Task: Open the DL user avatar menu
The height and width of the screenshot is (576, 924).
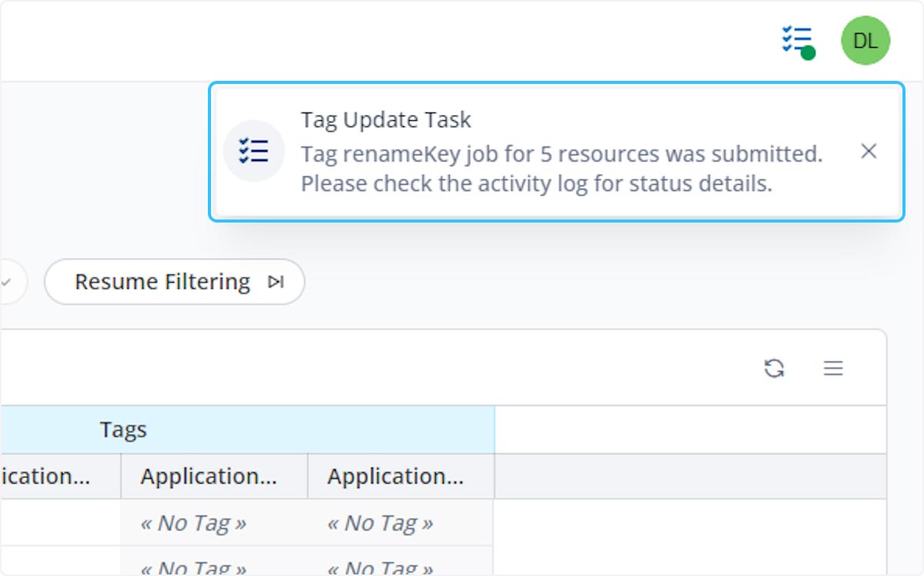Action: tap(865, 41)
